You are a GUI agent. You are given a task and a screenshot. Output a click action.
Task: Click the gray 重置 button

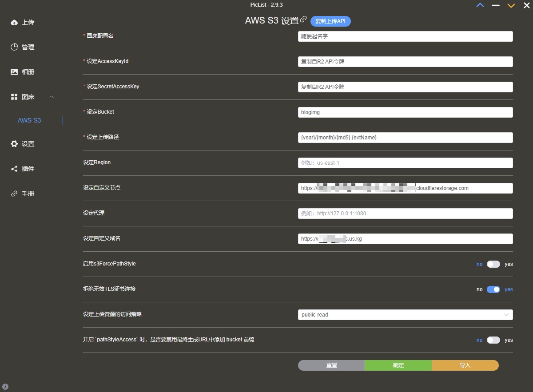[x=331, y=365]
